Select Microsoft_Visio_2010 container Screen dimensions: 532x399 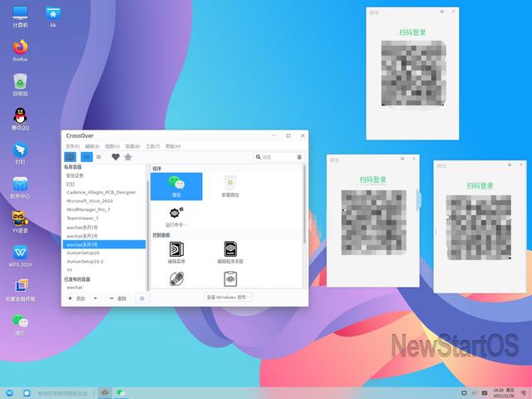tap(104, 201)
